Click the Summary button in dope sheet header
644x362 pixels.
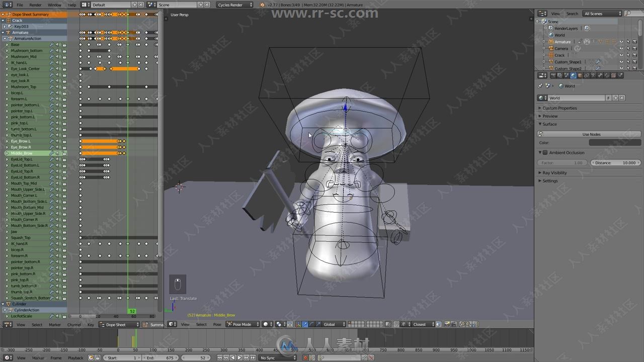click(154, 324)
